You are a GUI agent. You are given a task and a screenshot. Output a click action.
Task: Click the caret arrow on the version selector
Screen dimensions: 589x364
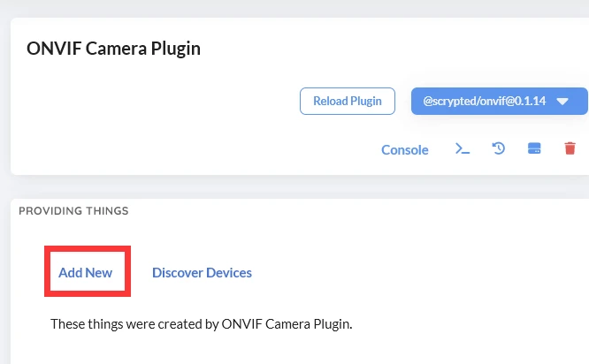coord(562,101)
